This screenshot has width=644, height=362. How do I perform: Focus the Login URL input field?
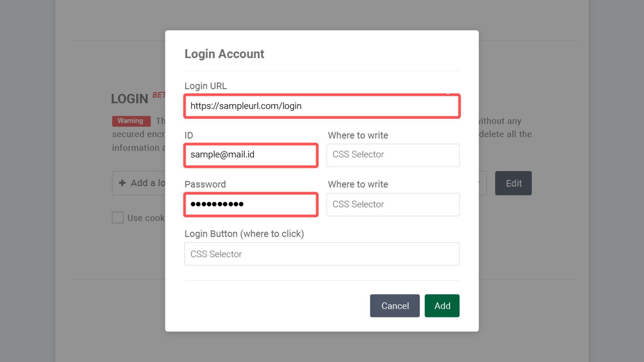tap(322, 106)
